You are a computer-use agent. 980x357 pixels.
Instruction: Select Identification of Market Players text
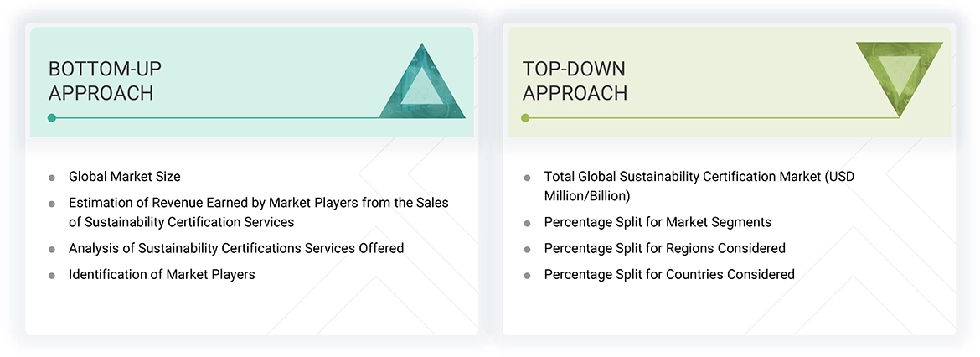[162, 274]
